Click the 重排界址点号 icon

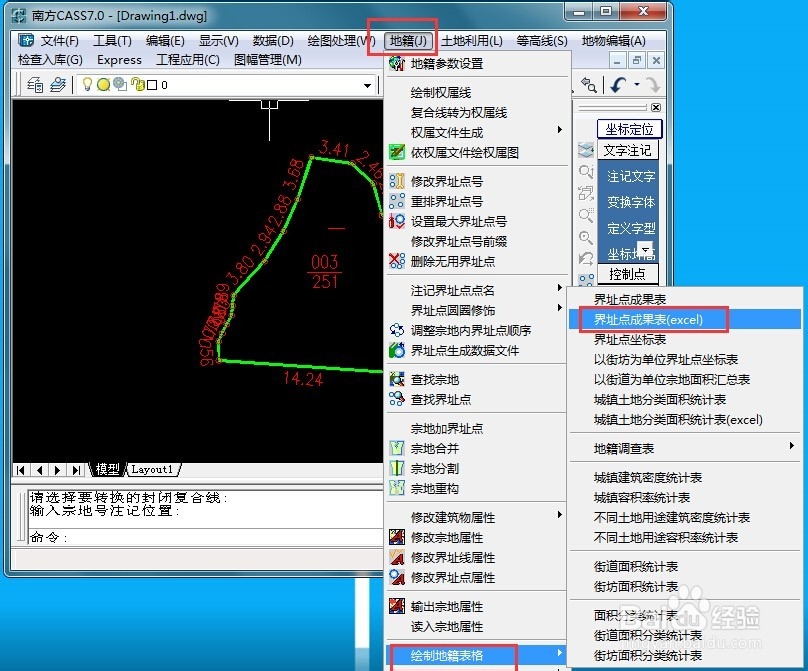[397, 202]
